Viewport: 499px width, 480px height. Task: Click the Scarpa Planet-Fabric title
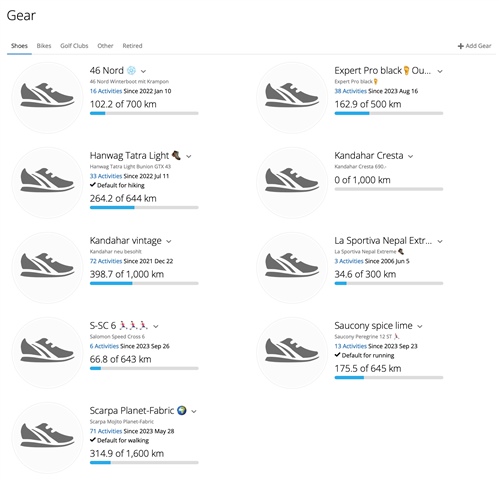(x=132, y=410)
